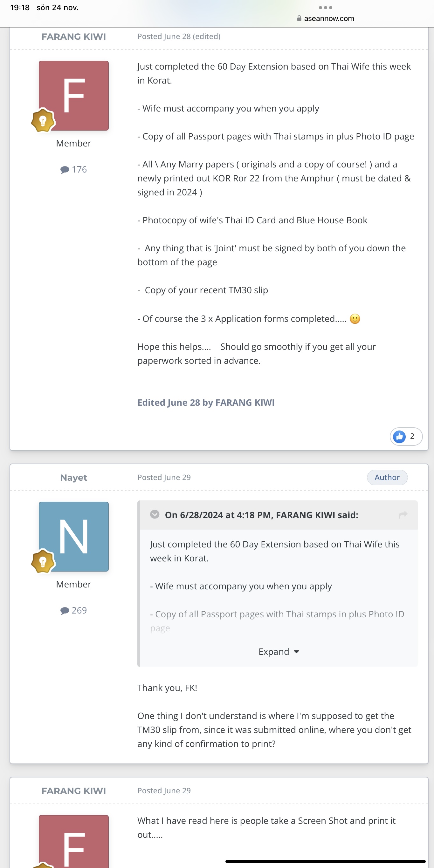Click FARANG KIWI's red F avatar
The width and height of the screenshot is (434, 868).
point(74,95)
